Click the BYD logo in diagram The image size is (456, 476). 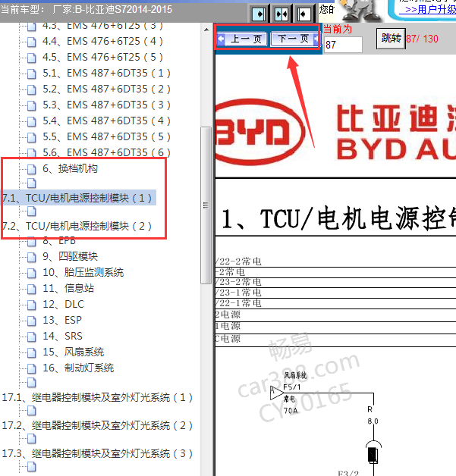[x=259, y=132]
